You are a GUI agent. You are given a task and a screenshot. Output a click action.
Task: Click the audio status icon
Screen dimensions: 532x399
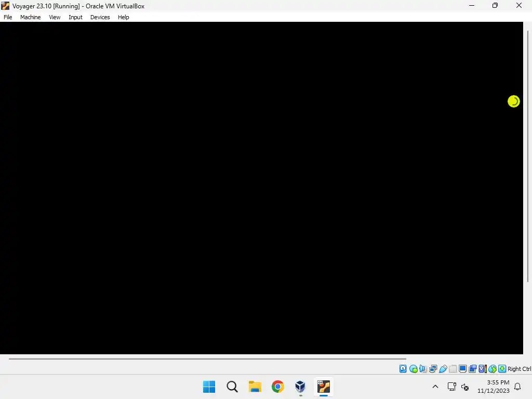[423, 369]
